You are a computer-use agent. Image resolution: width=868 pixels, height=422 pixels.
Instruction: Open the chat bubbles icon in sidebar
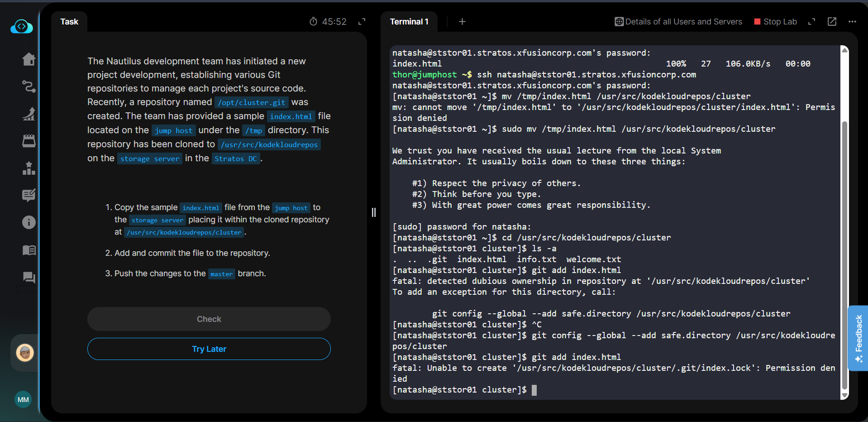(29, 277)
